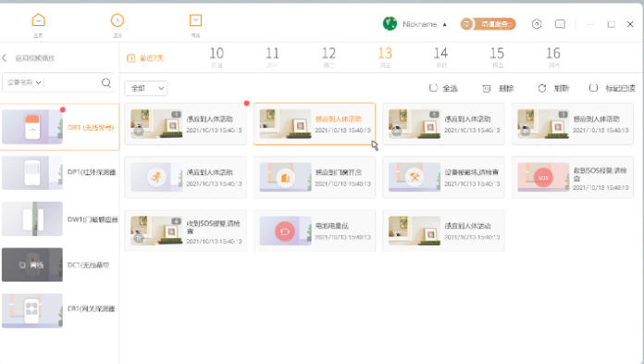Click the 删除 delete label
Image resolution: width=644 pixels, height=364 pixels.
506,88
